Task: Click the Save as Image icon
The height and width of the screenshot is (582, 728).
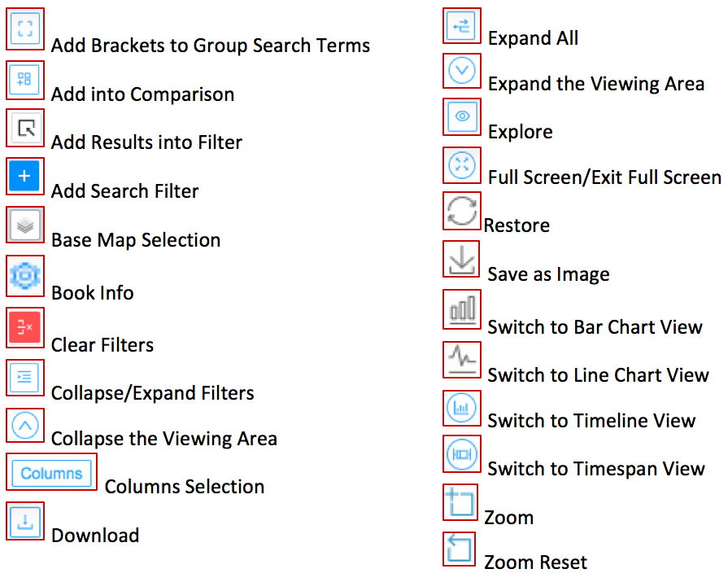Action: (x=462, y=260)
